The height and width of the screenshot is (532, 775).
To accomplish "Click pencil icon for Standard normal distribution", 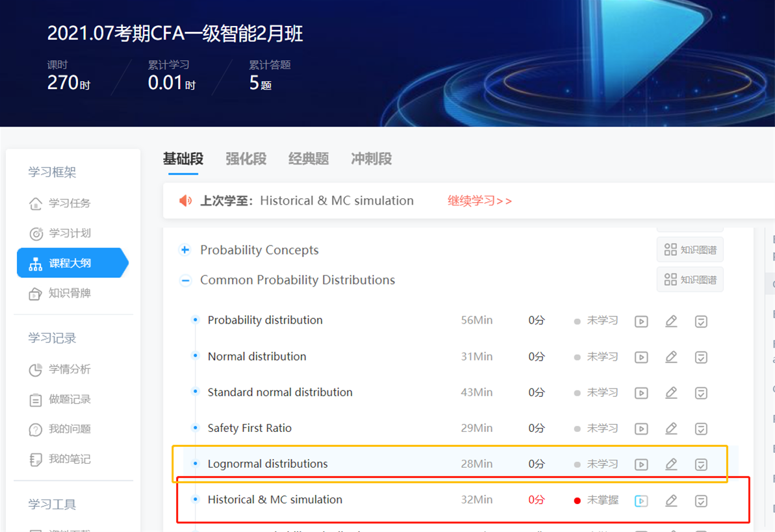I will (670, 392).
